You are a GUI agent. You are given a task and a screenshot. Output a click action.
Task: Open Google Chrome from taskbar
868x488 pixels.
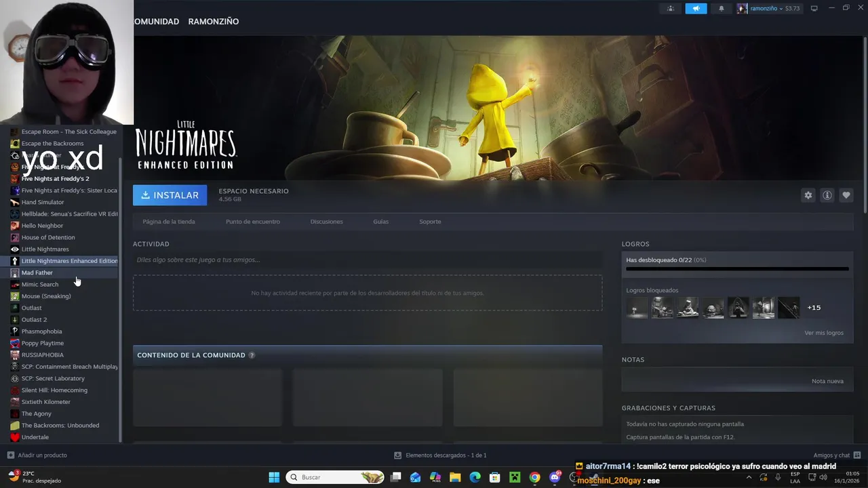(534, 477)
